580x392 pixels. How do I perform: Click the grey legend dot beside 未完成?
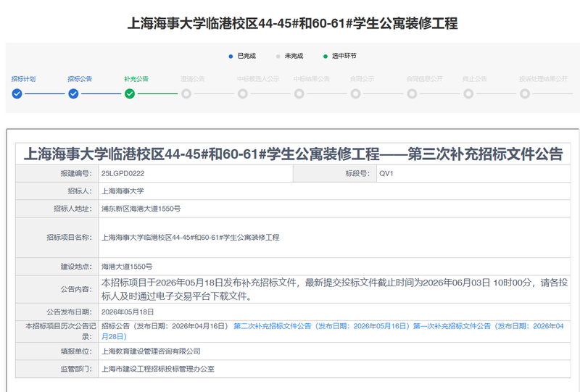(278, 57)
